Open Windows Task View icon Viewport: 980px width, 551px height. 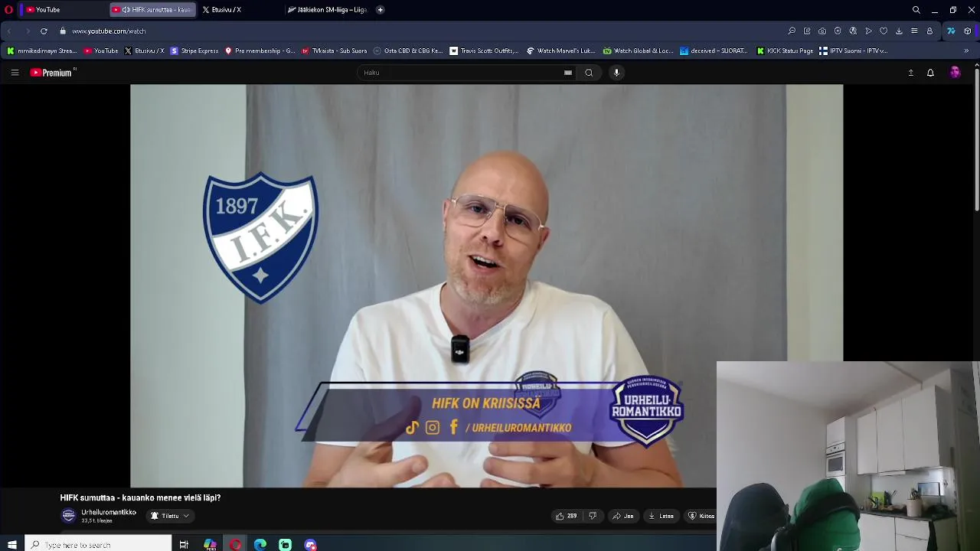point(184,545)
